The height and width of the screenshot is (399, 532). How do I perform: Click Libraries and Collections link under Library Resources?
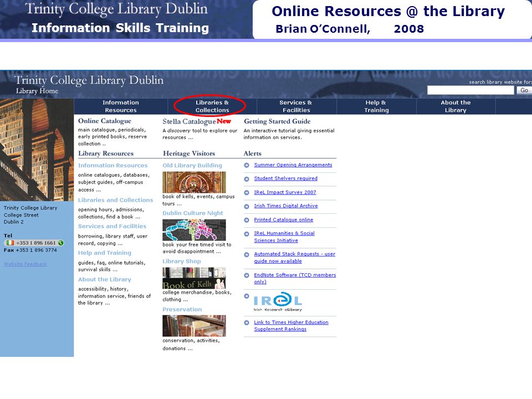coord(115,200)
